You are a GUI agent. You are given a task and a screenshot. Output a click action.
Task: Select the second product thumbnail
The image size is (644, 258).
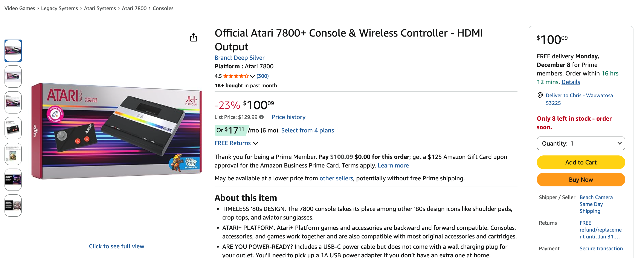(13, 77)
